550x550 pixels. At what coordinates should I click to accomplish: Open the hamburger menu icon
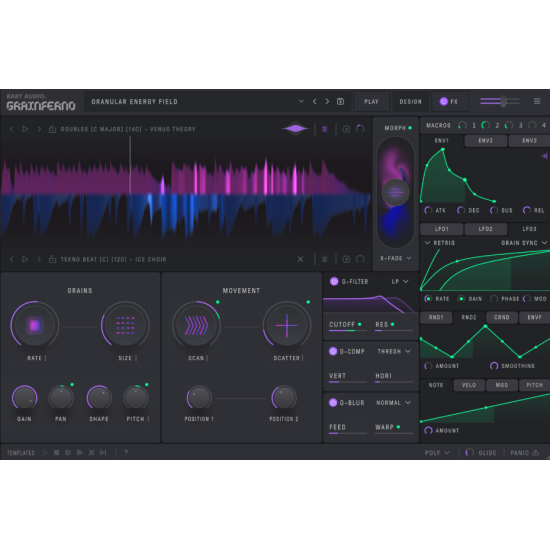click(x=537, y=101)
